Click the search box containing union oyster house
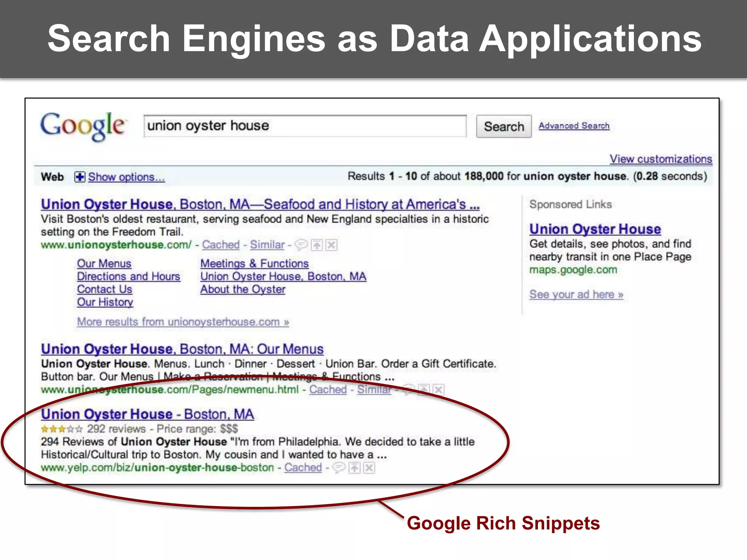The height and width of the screenshot is (560, 747). pos(305,126)
